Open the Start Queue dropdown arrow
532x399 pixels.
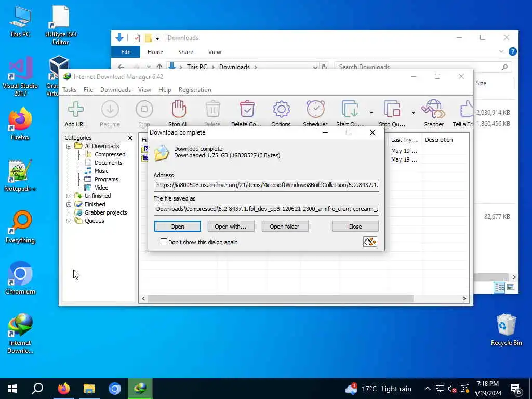[371, 112]
